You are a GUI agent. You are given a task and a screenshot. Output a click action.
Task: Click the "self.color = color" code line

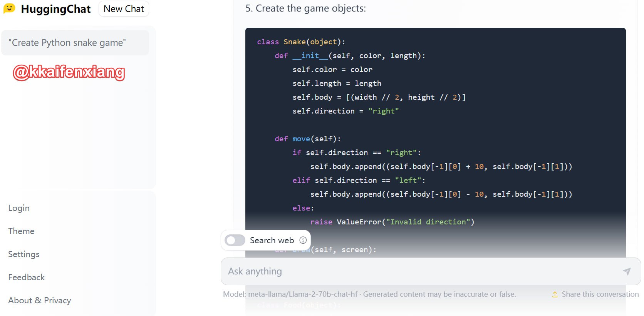pos(332,69)
